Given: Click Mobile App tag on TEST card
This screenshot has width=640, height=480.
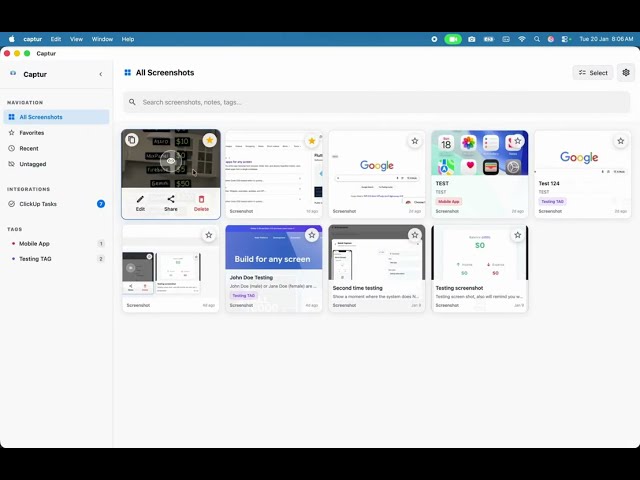Looking at the screenshot, I should (449, 202).
